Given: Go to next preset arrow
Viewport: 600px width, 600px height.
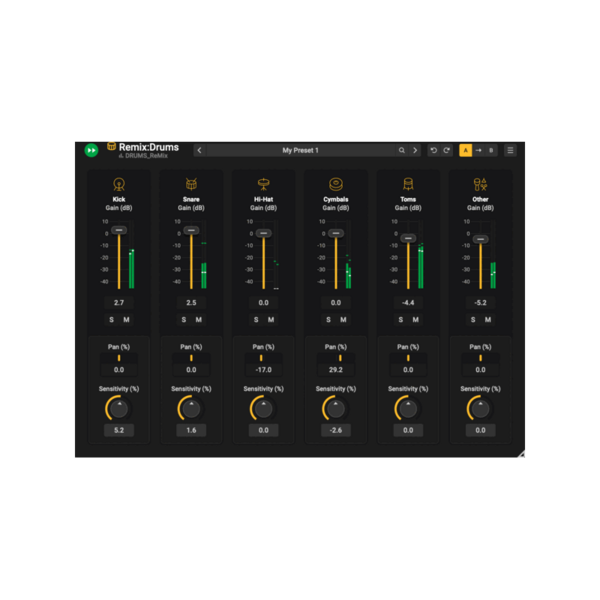Looking at the screenshot, I should pyautogui.click(x=415, y=150).
